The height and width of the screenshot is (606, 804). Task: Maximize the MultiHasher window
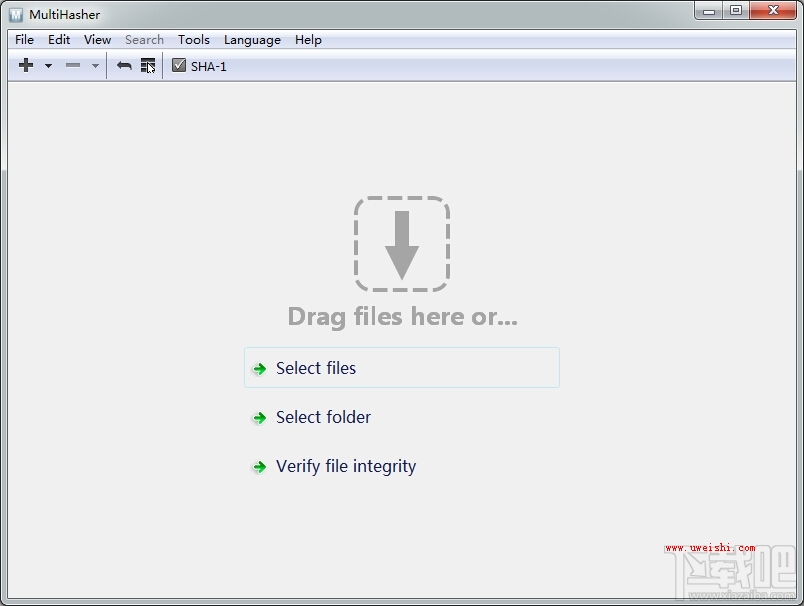tap(736, 11)
